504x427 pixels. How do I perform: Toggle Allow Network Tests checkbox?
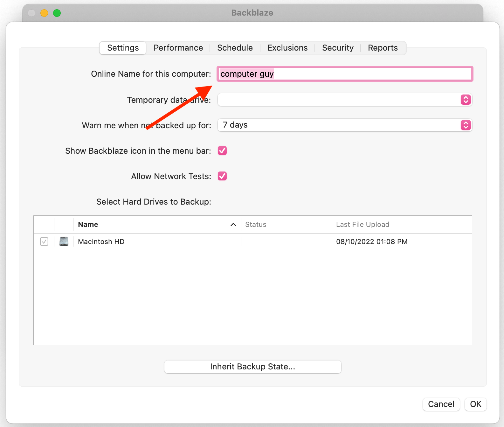point(222,176)
